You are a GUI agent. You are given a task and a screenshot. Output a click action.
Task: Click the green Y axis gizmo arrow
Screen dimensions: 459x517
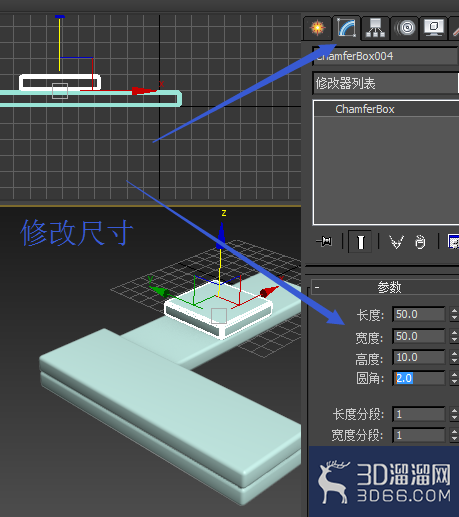point(159,291)
